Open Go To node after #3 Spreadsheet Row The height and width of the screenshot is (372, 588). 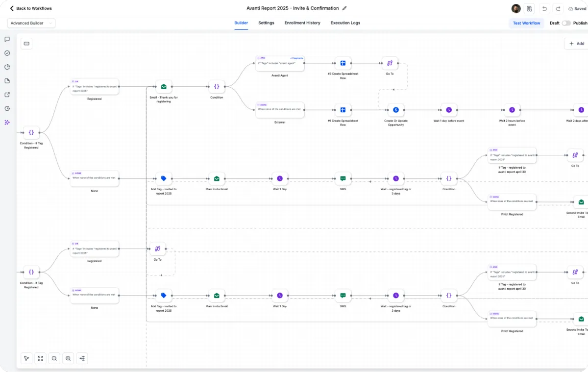click(x=390, y=63)
